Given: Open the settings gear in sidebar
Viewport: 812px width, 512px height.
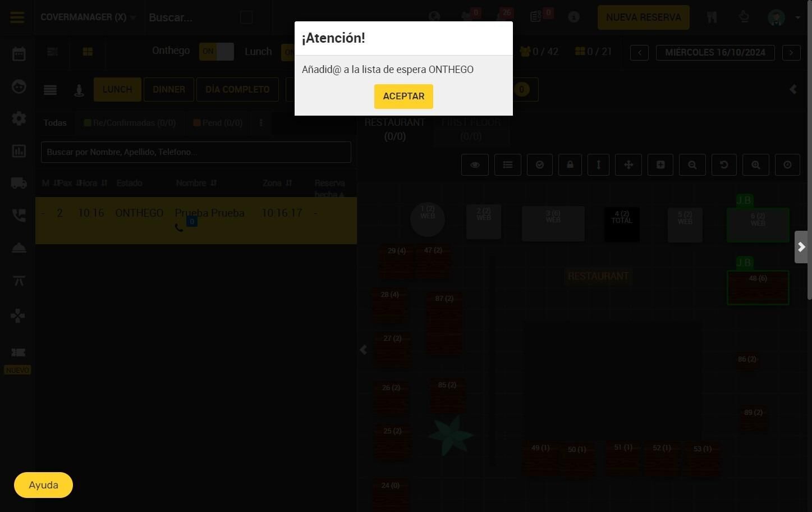Looking at the screenshot, I should pyautogui.click(x=19, y=118).
